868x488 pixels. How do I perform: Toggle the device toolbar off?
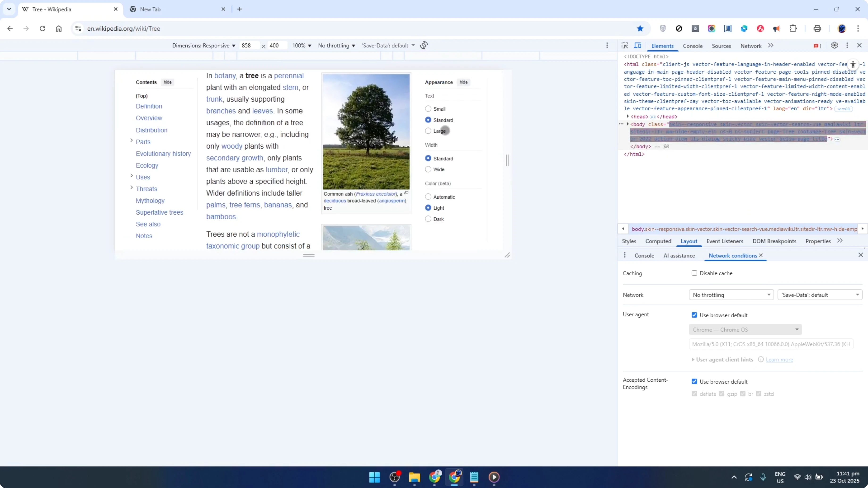click(638, 45)
